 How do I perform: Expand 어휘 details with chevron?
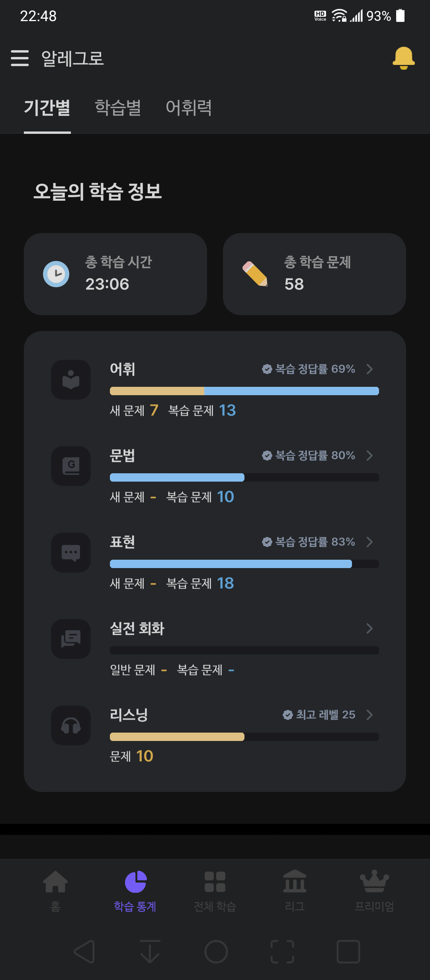pos(369,369)
